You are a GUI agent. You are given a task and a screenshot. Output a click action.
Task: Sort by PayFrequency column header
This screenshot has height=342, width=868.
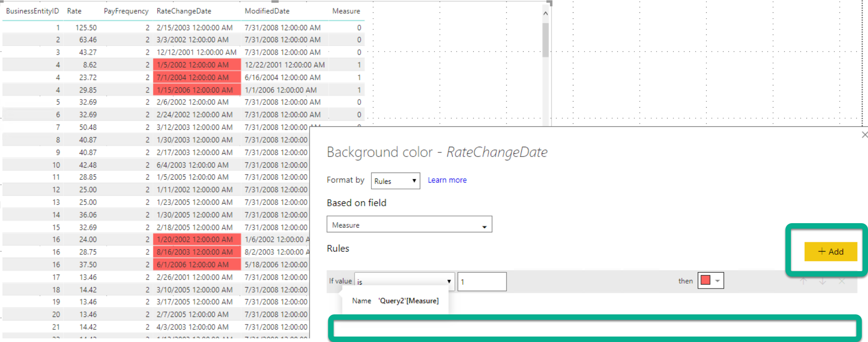(126, 11)
